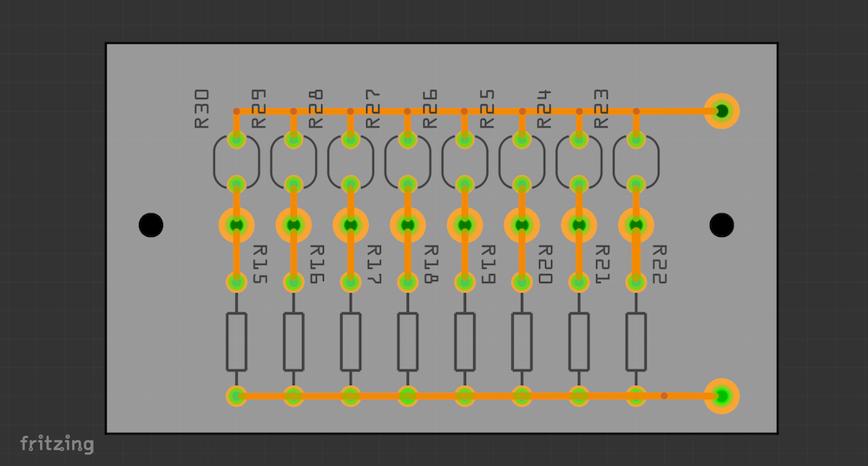
Task: Select the R15 silkscreen label
Action: tap(260, 264)
